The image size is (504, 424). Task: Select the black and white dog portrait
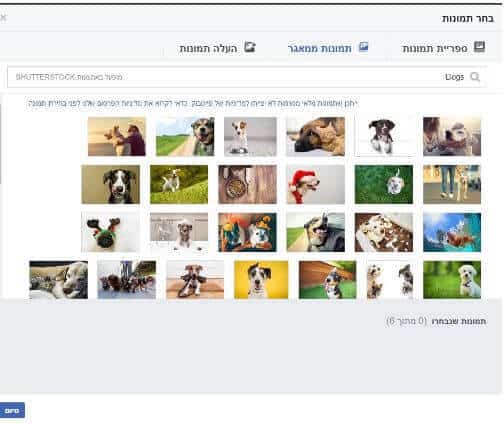coord(110,184)
